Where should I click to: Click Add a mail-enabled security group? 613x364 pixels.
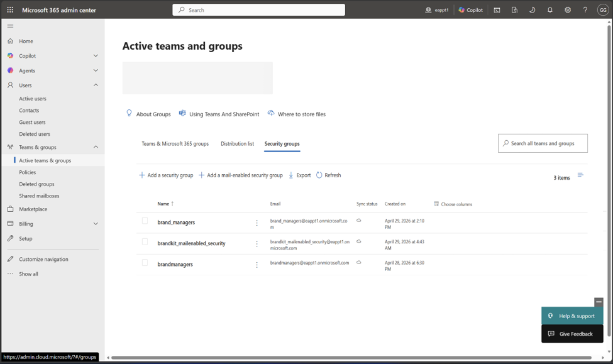point(240,175)
